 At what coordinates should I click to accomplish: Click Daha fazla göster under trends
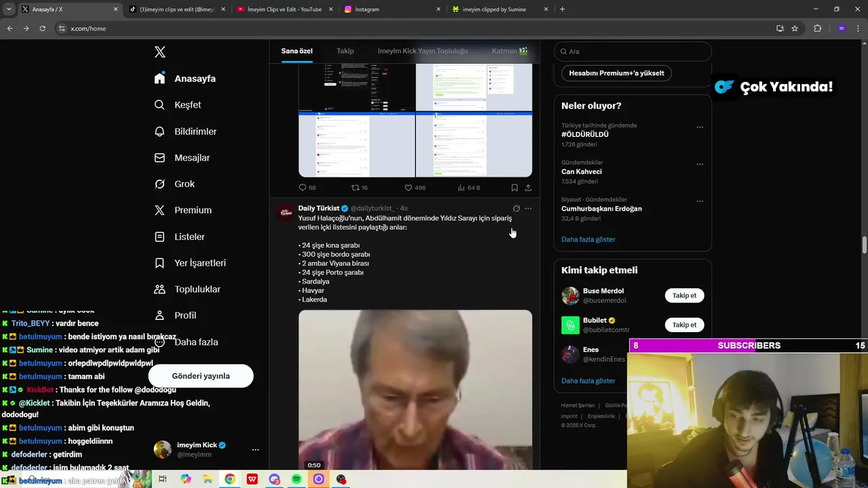[588, 239]
